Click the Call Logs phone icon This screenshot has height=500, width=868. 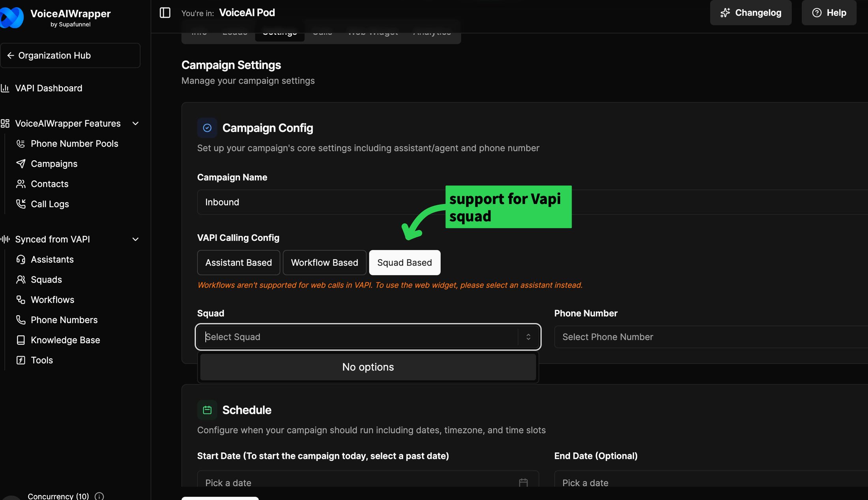[x=21, y=204]
